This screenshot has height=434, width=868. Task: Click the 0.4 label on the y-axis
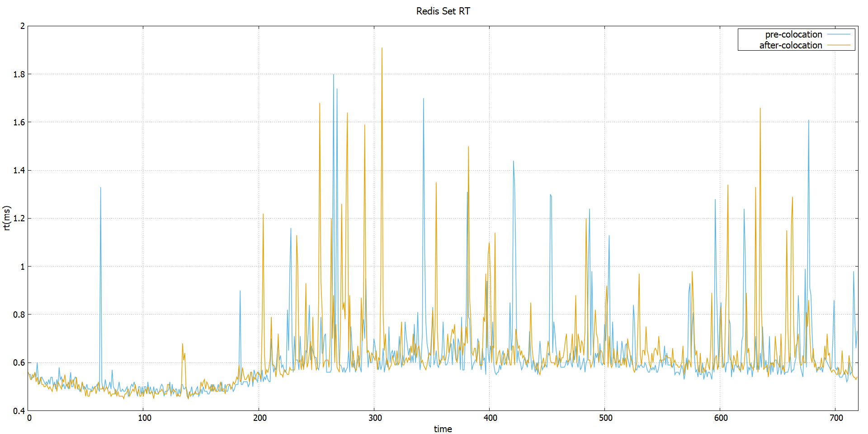19,411
